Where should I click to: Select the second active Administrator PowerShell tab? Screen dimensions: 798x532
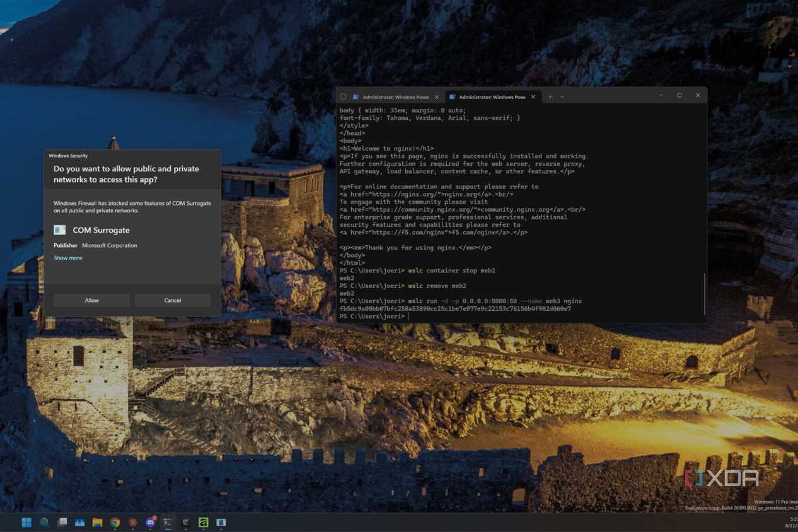pyautogui.click(x=492, y=97)
